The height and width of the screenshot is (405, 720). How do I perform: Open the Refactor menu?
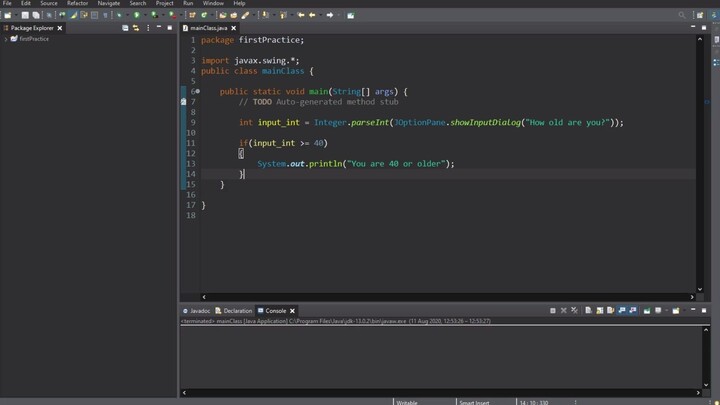(77, 3)
